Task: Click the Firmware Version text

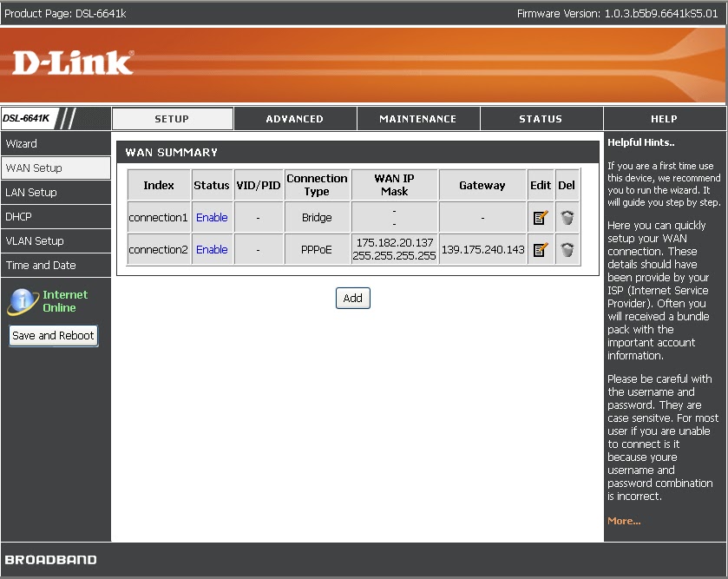Action: click(618, 14)
